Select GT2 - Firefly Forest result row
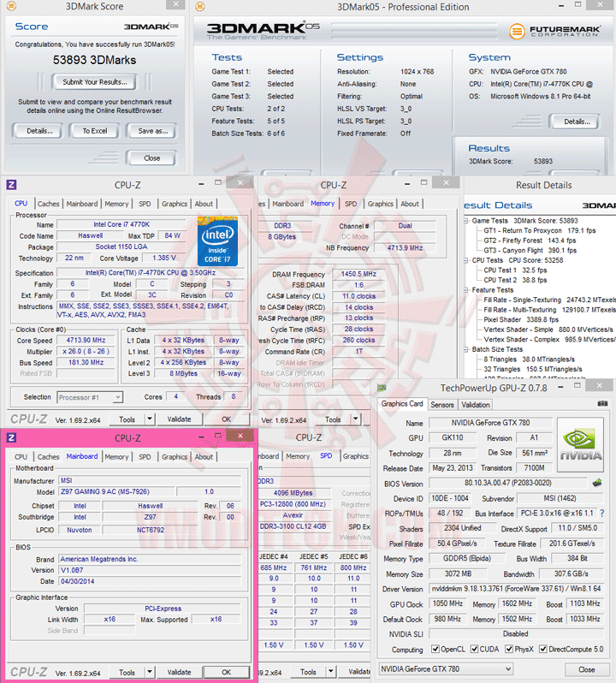This screenshot has height=683, width=616. (x=530, y=241)
